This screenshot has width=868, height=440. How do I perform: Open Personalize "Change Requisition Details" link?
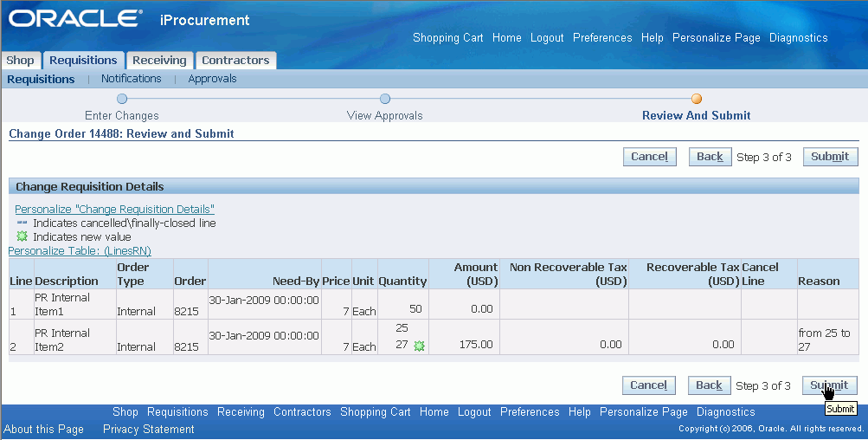click(114, 209)
